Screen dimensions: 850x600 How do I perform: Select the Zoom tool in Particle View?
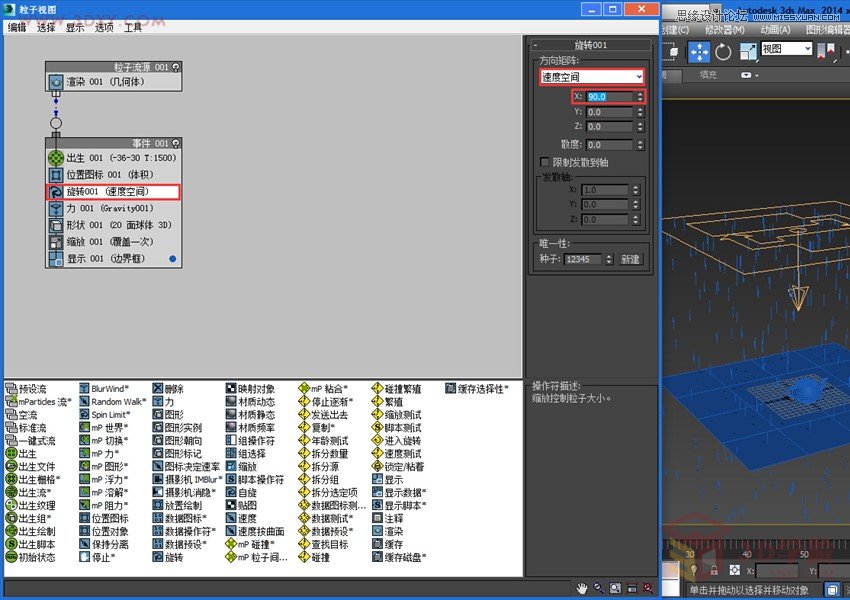(x=597, y=588)
